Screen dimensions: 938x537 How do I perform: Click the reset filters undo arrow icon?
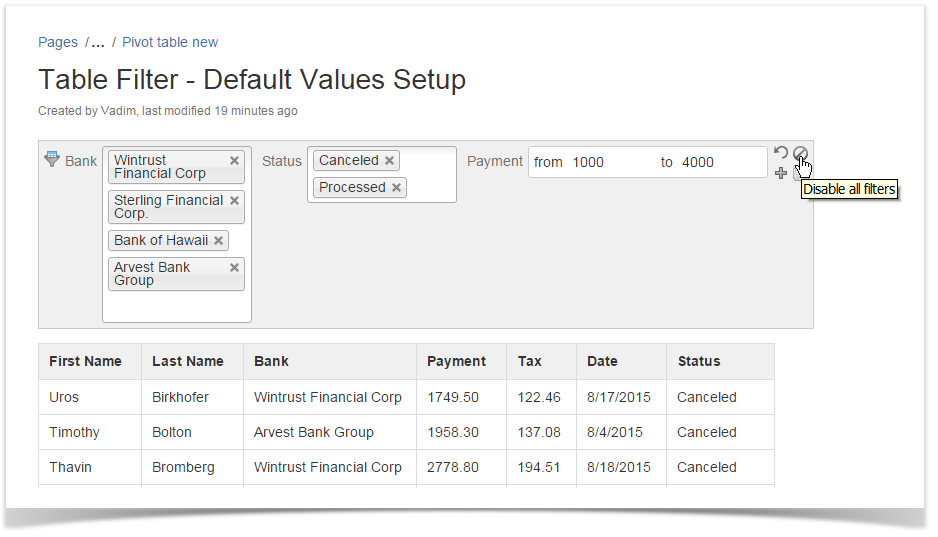click(781, 152)
